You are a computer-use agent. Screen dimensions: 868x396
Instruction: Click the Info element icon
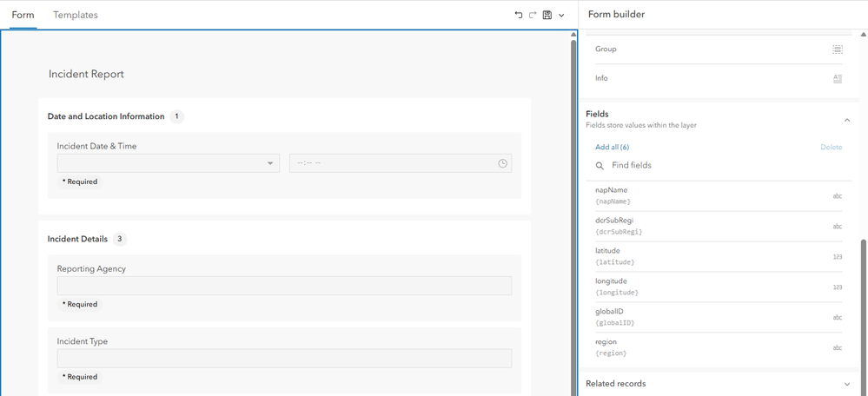point(838,78)
